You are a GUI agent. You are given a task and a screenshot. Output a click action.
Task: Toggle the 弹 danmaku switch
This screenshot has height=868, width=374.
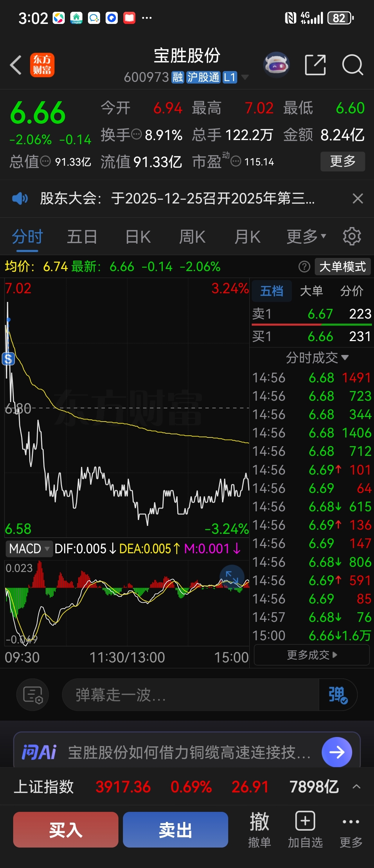[338, 695]
